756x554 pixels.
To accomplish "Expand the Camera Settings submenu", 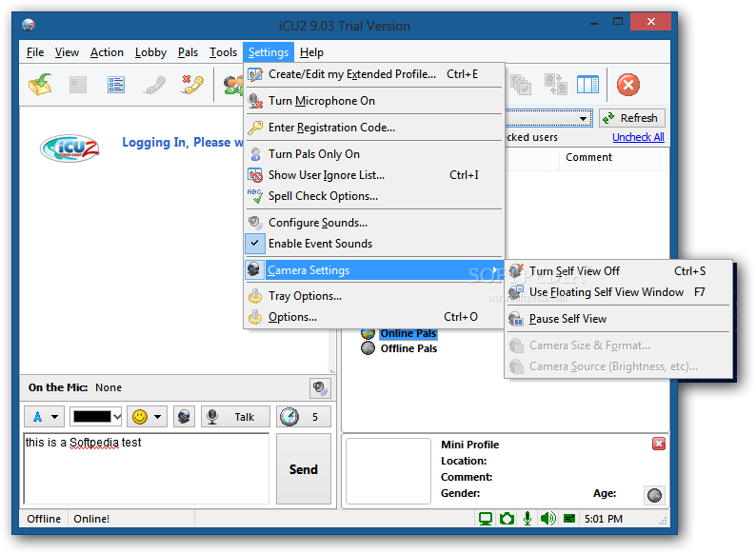I will [x=374, y=270].
